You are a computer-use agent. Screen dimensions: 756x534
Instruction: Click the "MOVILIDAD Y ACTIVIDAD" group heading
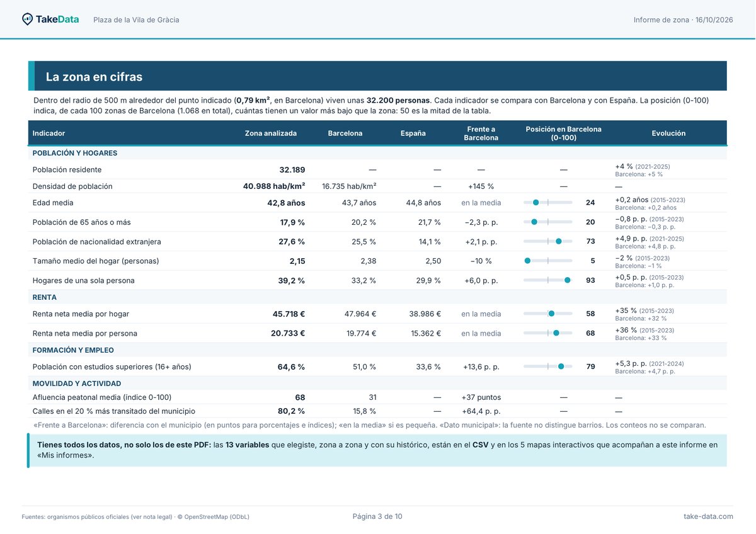[x=77, y=383]
